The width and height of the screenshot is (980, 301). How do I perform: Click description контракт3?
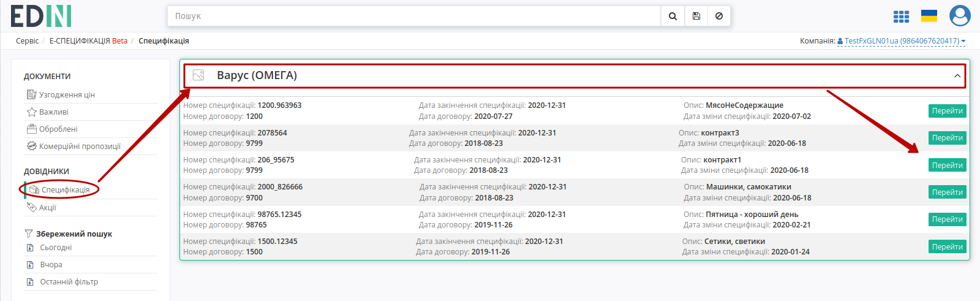click(x=720, y=133)
